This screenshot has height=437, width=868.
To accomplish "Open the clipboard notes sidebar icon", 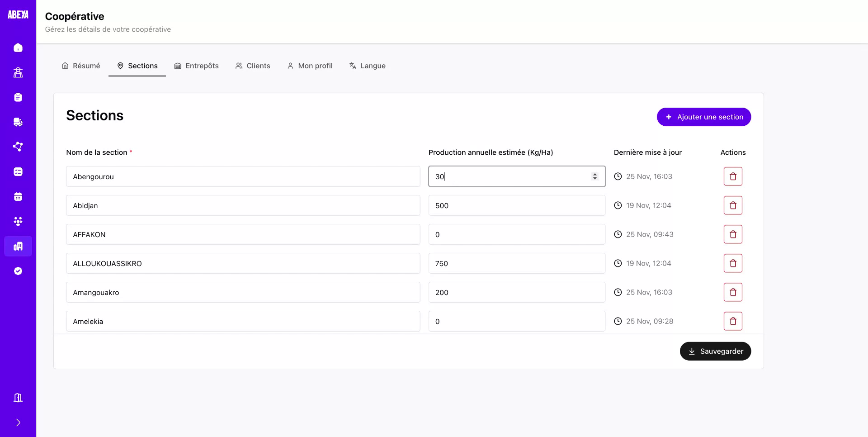I will point(18,97).
